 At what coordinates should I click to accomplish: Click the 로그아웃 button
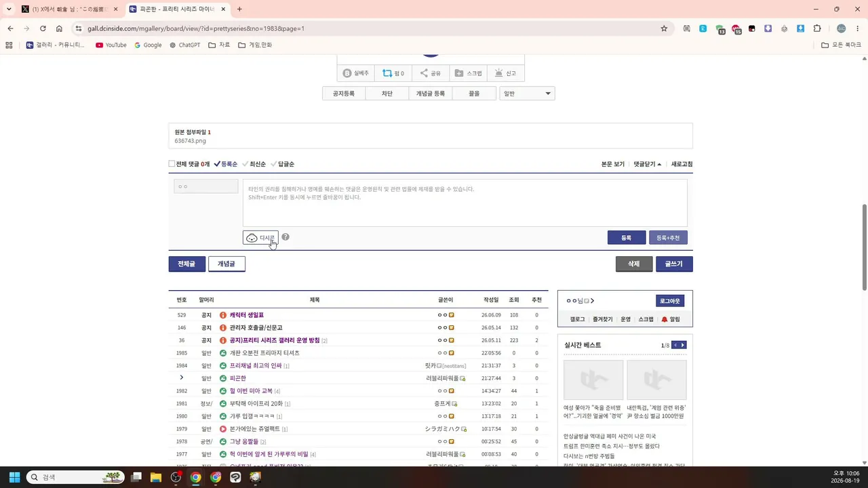click(x=670, y=301)
